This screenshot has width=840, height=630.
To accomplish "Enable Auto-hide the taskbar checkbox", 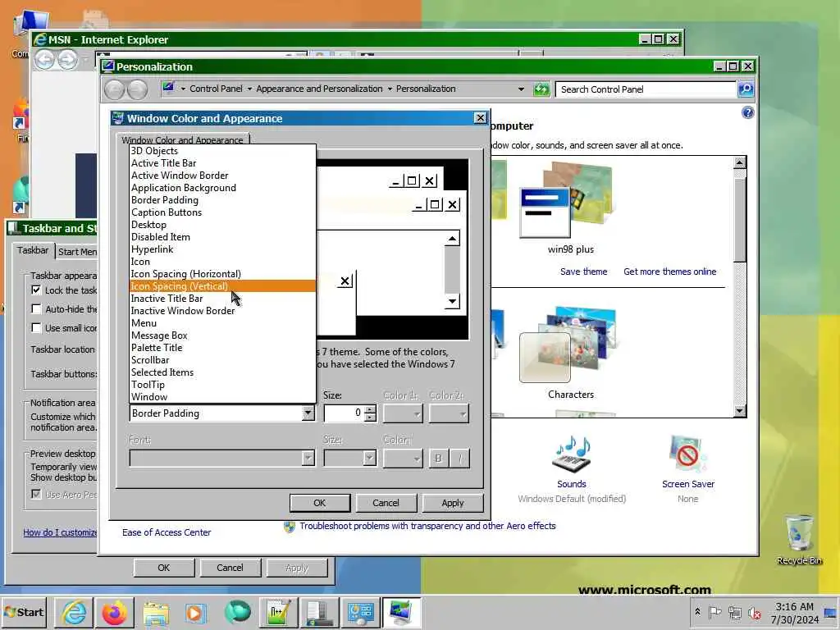I will [x=36, y=308].
